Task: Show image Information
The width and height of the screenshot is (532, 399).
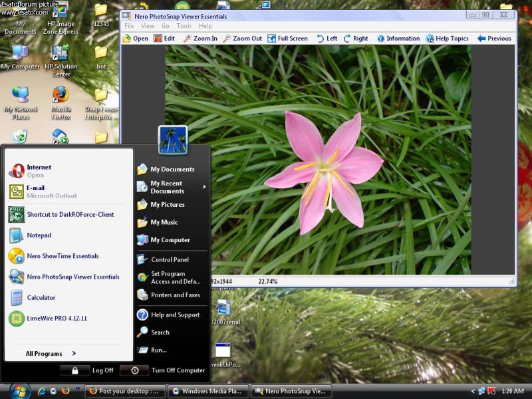Action: tap(398, 39)
